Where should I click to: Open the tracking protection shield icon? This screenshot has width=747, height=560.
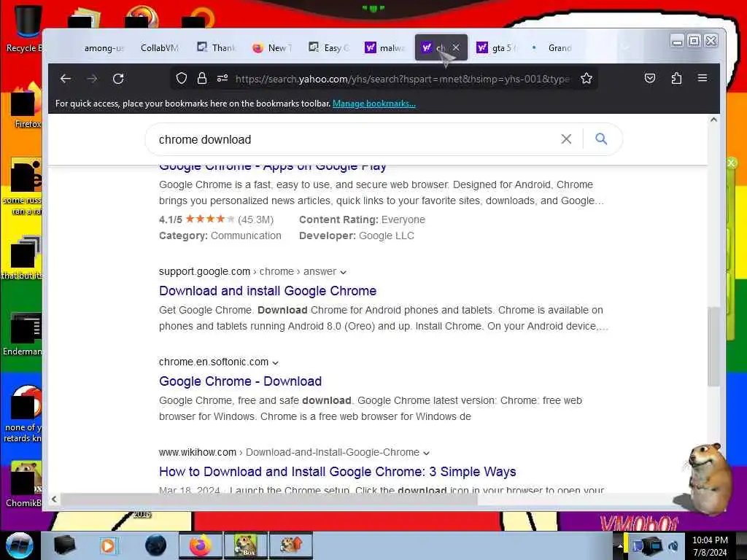pos(182,78)
